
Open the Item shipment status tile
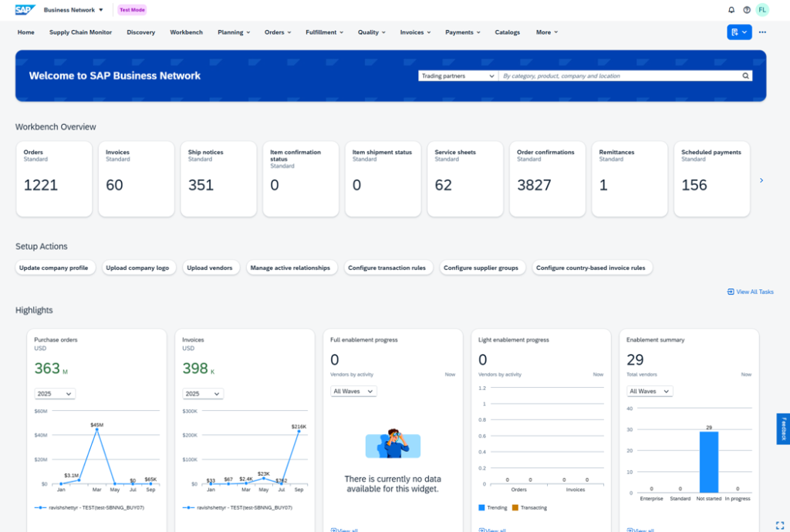click(x=383, y=179)
